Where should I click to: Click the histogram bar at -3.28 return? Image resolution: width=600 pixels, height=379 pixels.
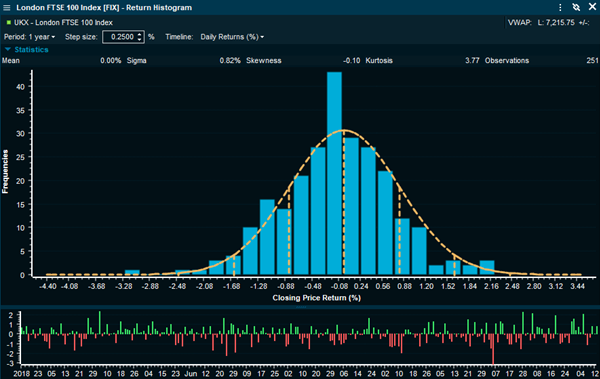[x=132, y=272]
